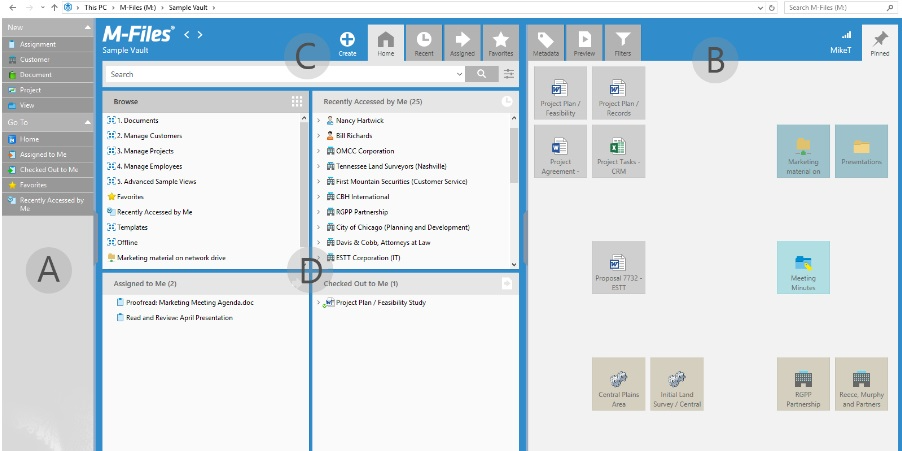Collapse the Go To section in sidebar

(x=87, y=122)
